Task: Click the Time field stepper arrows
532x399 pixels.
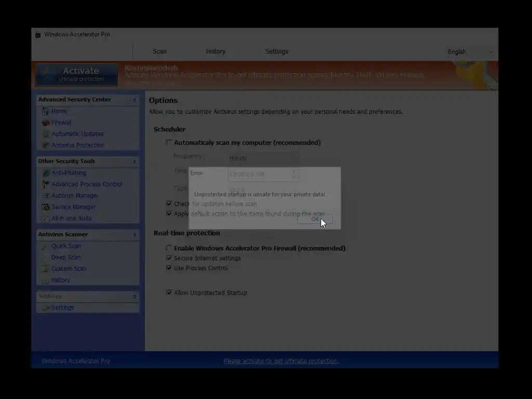Action: (x=294, y=175)
